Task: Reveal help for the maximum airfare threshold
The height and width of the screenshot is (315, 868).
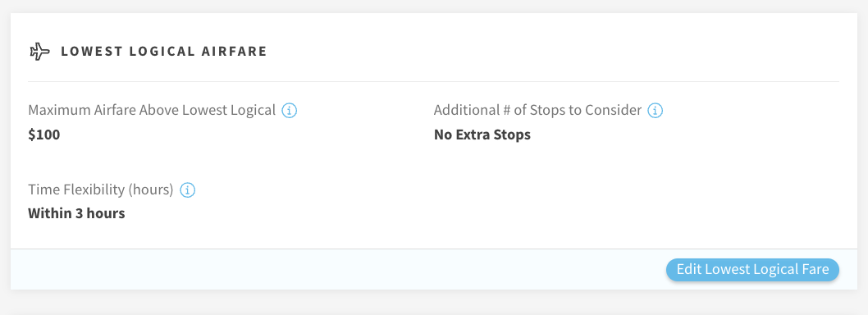Action: (x=289, y=111)
